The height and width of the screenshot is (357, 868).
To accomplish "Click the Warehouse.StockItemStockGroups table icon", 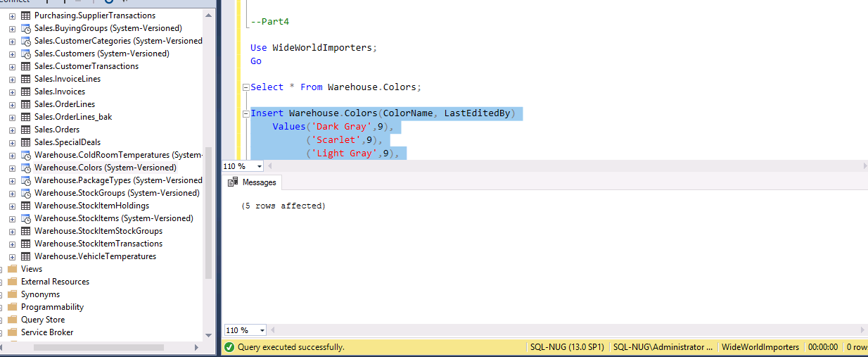I will pos(26,231).
